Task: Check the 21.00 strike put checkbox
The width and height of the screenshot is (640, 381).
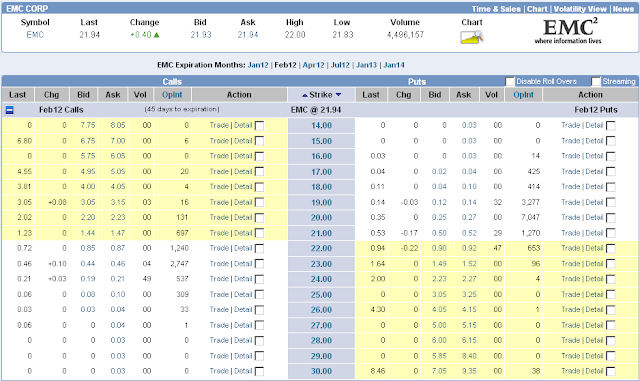Action: tap(611, 233)
